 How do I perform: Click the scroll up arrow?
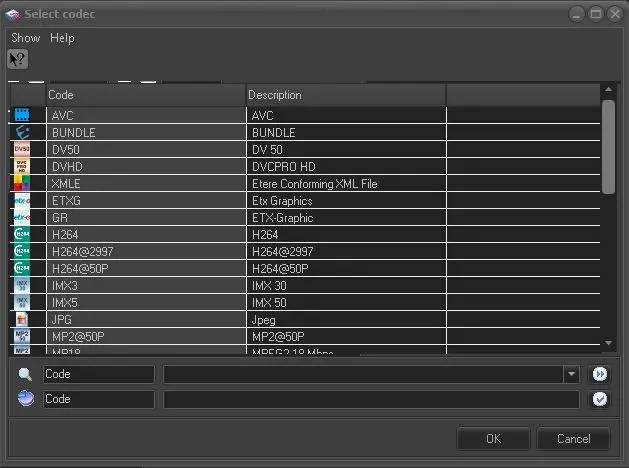point(609,89)
